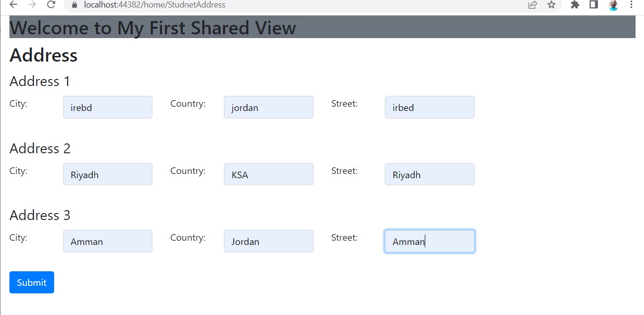Focus Address 1 Street field with irbed

[429, 107]
